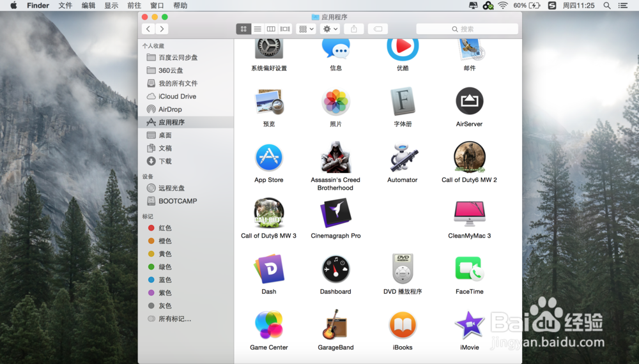Click the Automator robot icon
639x364 pixels.
tap(403, 157)
